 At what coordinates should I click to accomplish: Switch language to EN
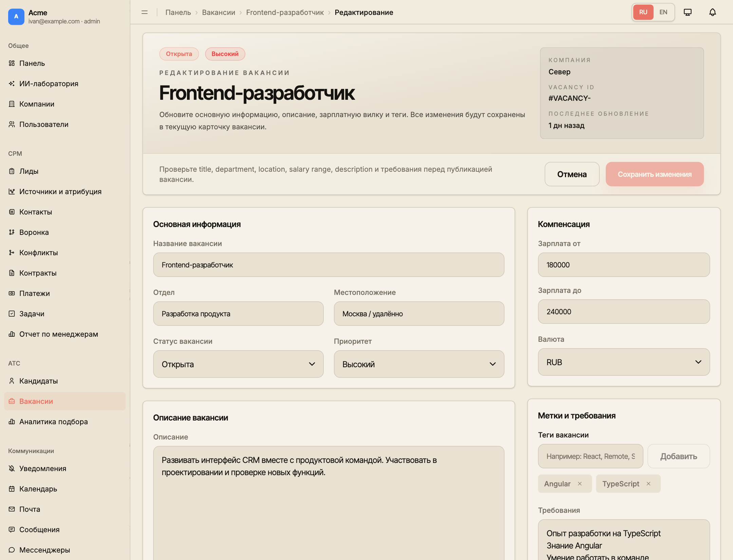pyautogui.click(x=663, y=12)
